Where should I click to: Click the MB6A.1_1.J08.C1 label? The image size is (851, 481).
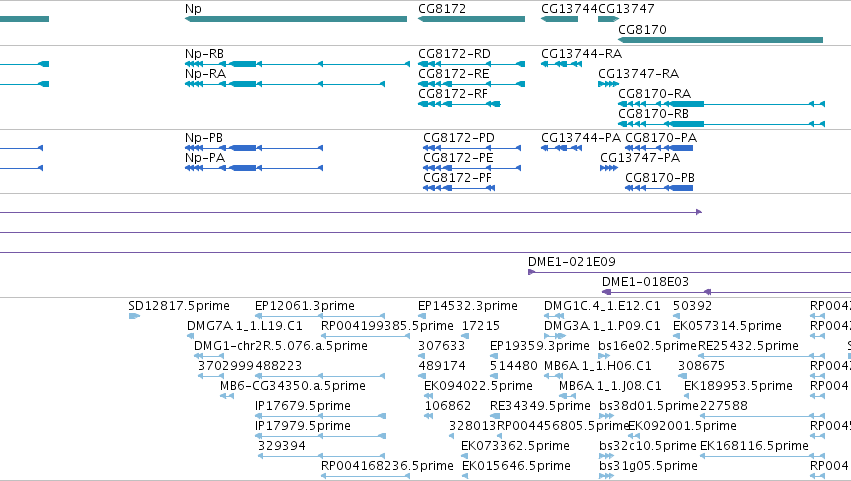[611, 387]
